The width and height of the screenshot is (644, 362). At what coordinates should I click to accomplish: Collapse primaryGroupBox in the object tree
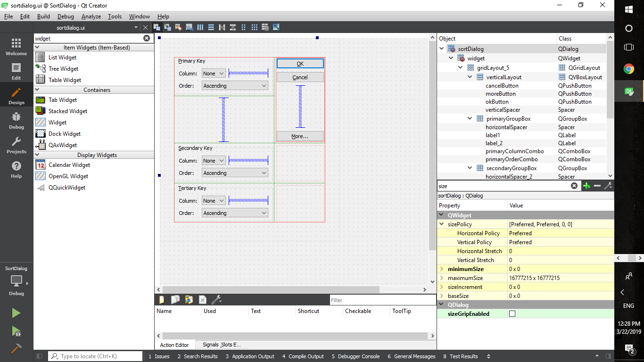[470, 119]
